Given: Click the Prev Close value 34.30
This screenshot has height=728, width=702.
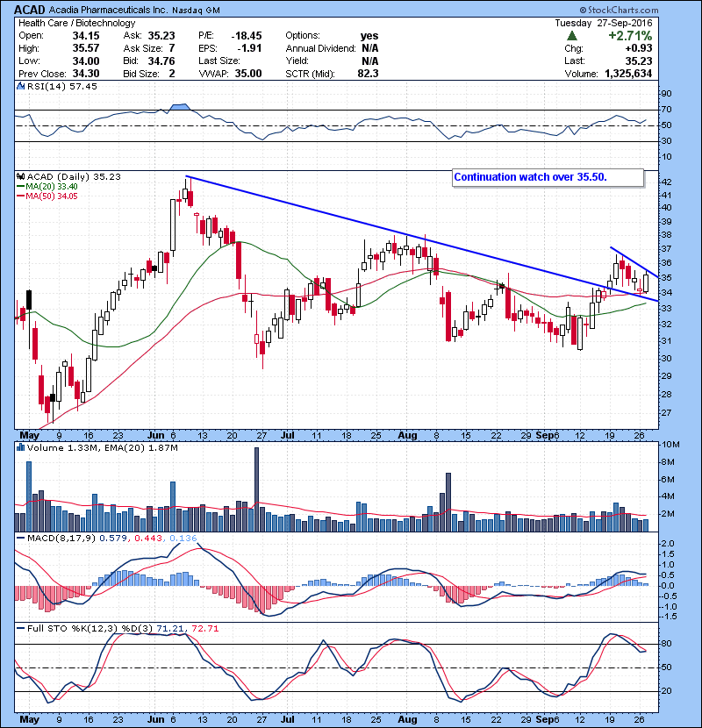Looking at the screenshot, I should (x=86, y=74).
